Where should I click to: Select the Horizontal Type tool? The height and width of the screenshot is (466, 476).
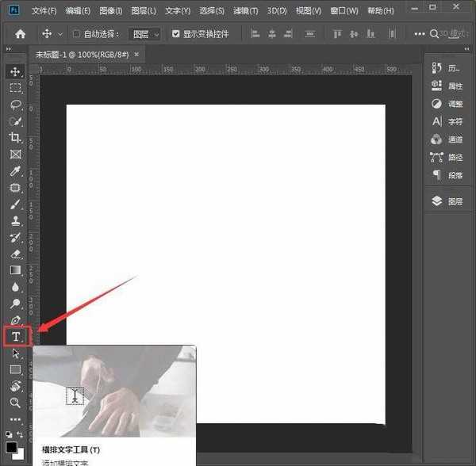(x=15, y=337)
